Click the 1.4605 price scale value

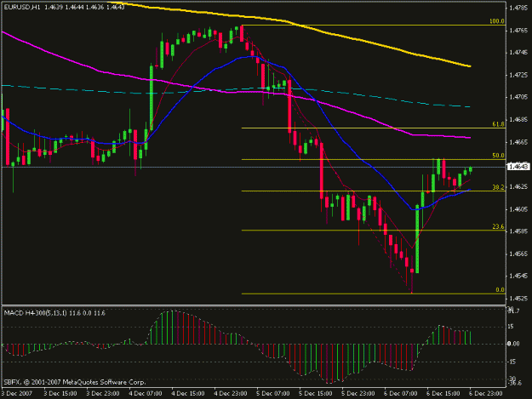(x=518, y=209)
